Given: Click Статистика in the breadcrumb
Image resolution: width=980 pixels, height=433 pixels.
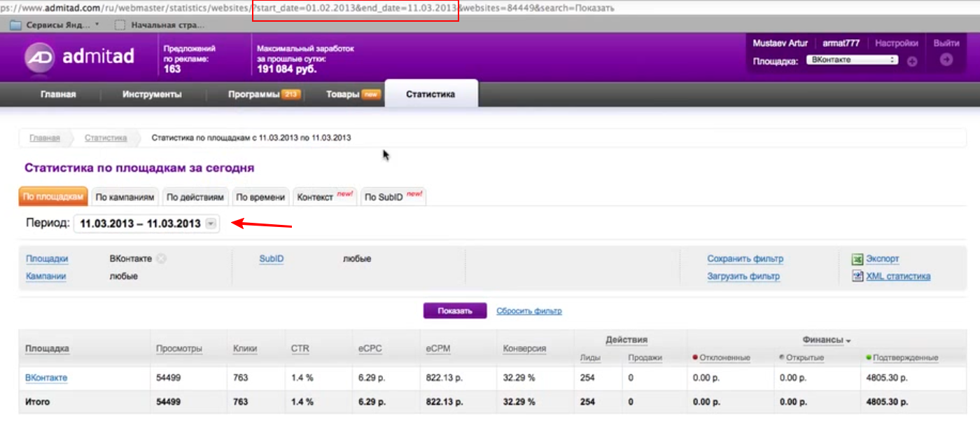Looking at the screenshot, I should point(106,138).
